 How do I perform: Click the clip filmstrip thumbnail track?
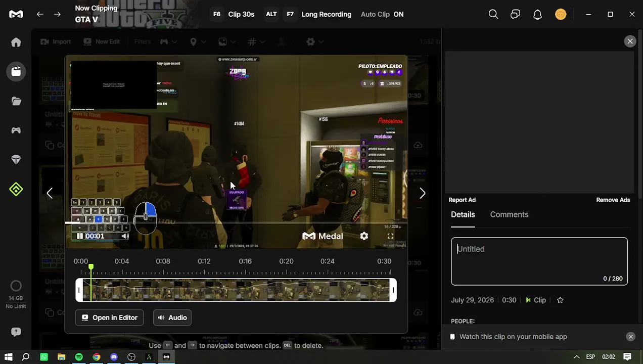click(236, 290)
